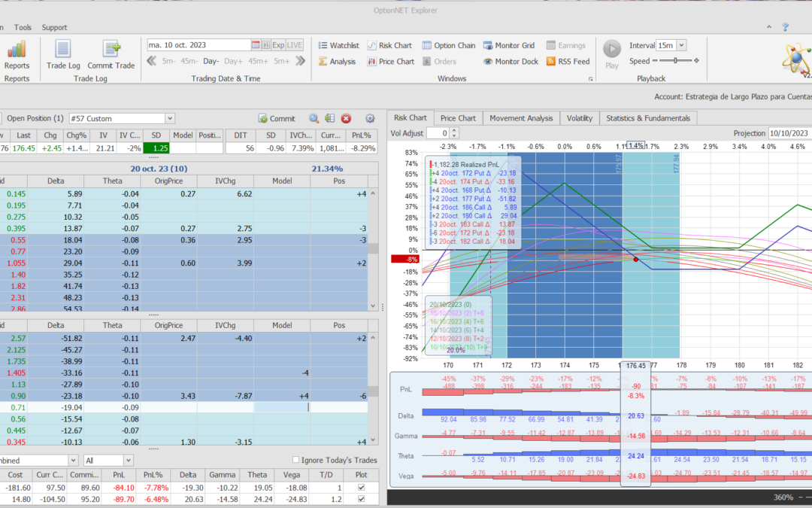Screen dimensions: 812x508
Task: Expand the #57 Custom position dropdown
Action: click(x=169, y=118)
